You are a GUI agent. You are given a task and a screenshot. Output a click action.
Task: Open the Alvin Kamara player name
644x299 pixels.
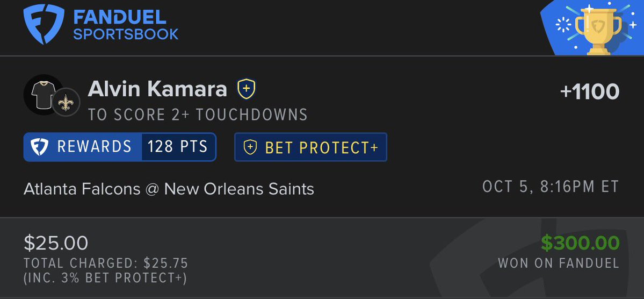(x=157, y=89)
